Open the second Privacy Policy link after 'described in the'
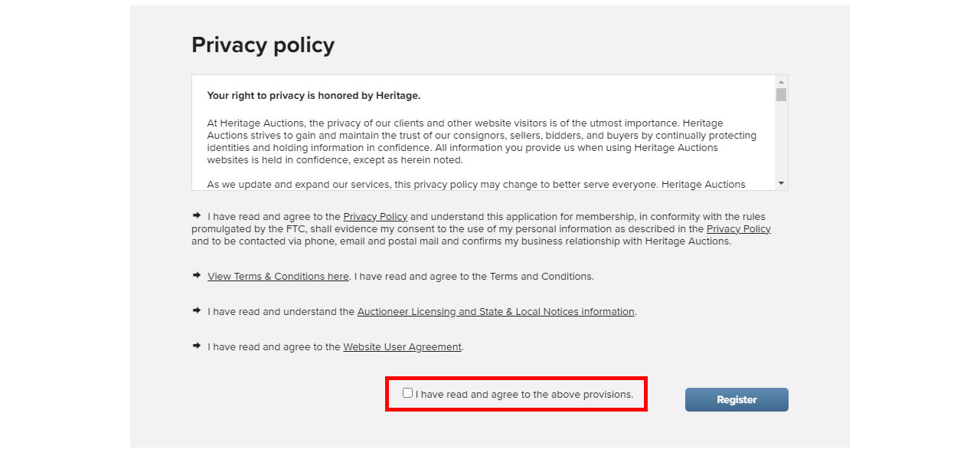The height and width of the screenshot is (456, 980). coord(738,229)
